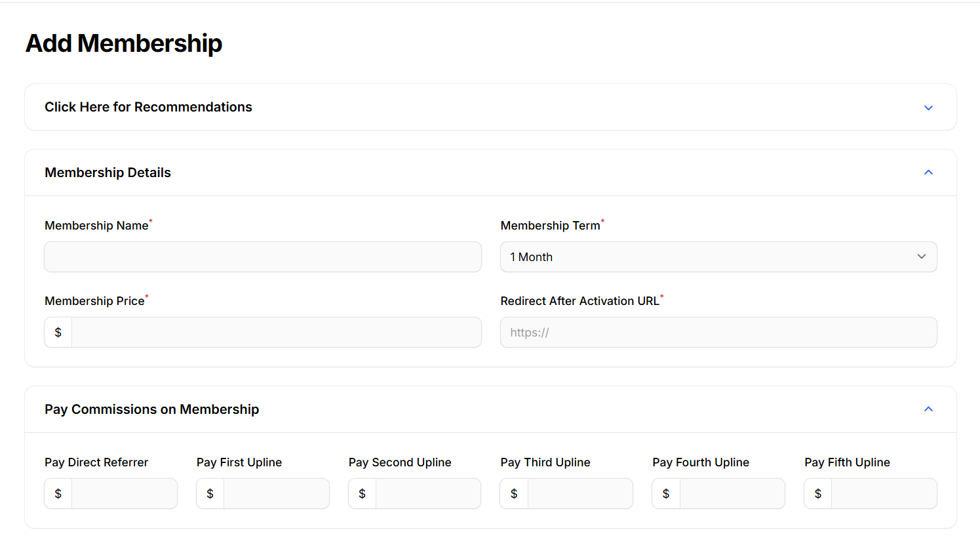
Task: Select the Pay Second Upline amount field
Action: coord(428,494)
